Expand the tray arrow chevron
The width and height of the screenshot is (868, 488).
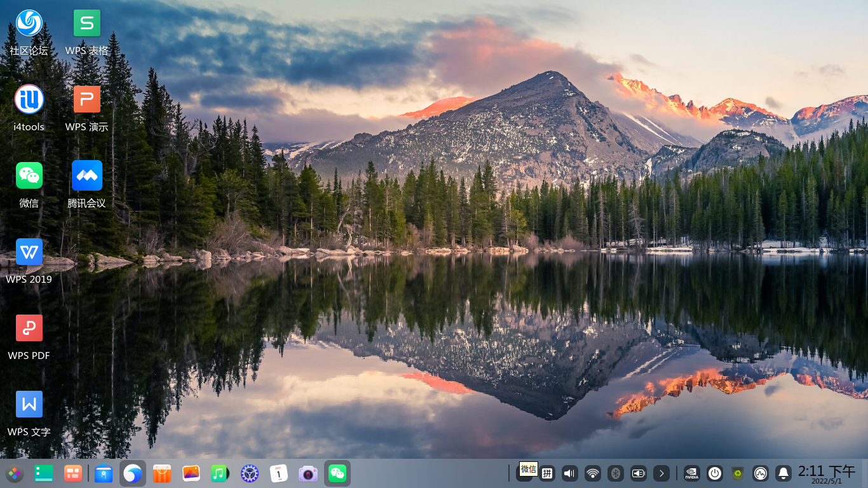click(x=661, y=473)
